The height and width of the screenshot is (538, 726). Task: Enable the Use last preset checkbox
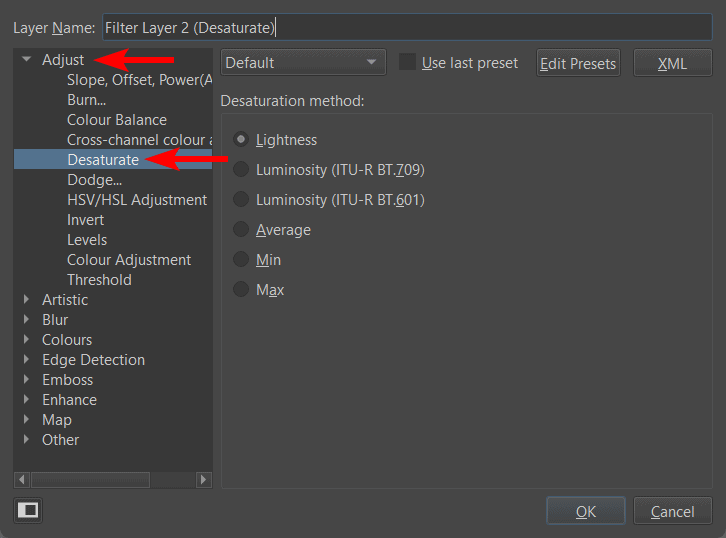[x=407, y=62]
